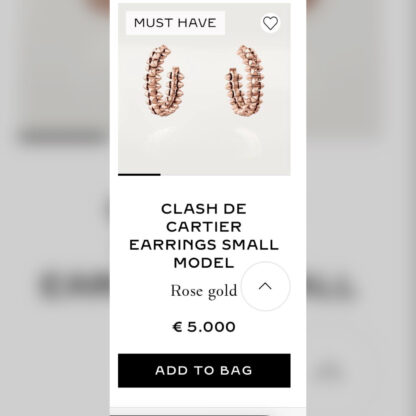Open the product photo of the earrings
Viewport: 416px width, 416px height.
point(204,89)
